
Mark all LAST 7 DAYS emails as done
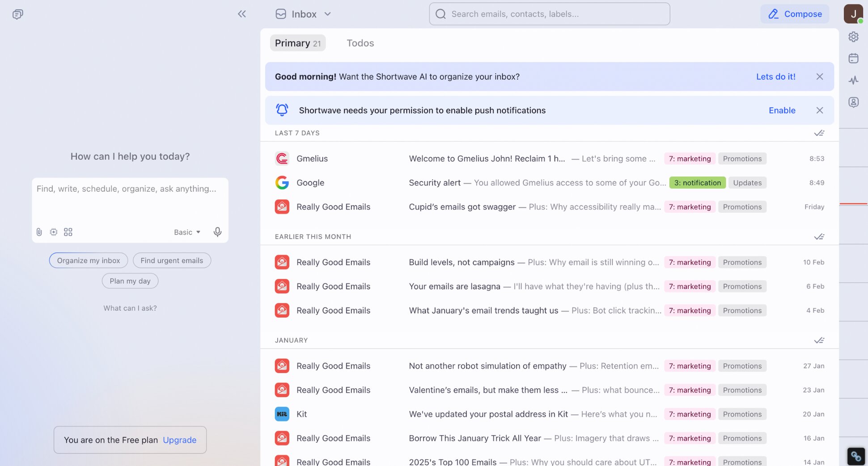[820, 133]
